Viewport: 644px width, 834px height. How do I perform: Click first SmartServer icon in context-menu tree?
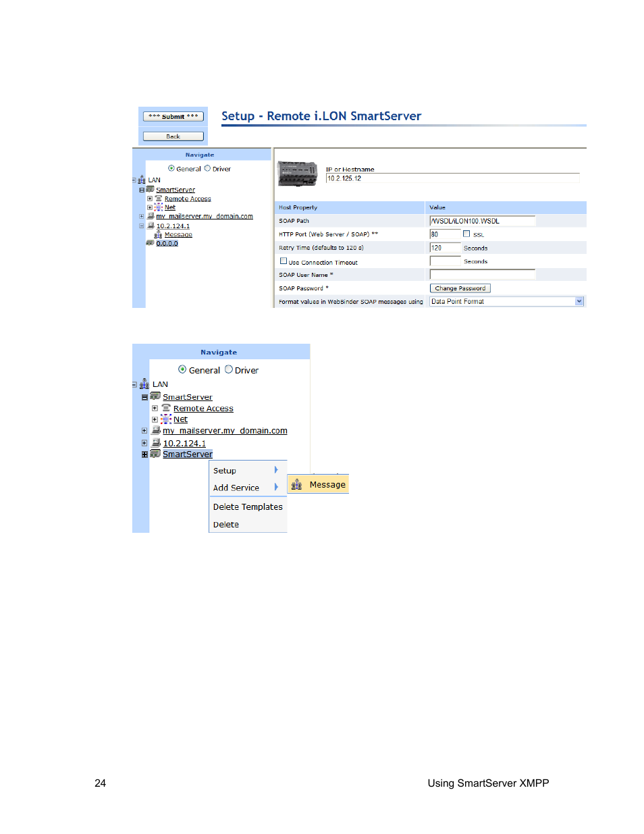tap(155, 396)
